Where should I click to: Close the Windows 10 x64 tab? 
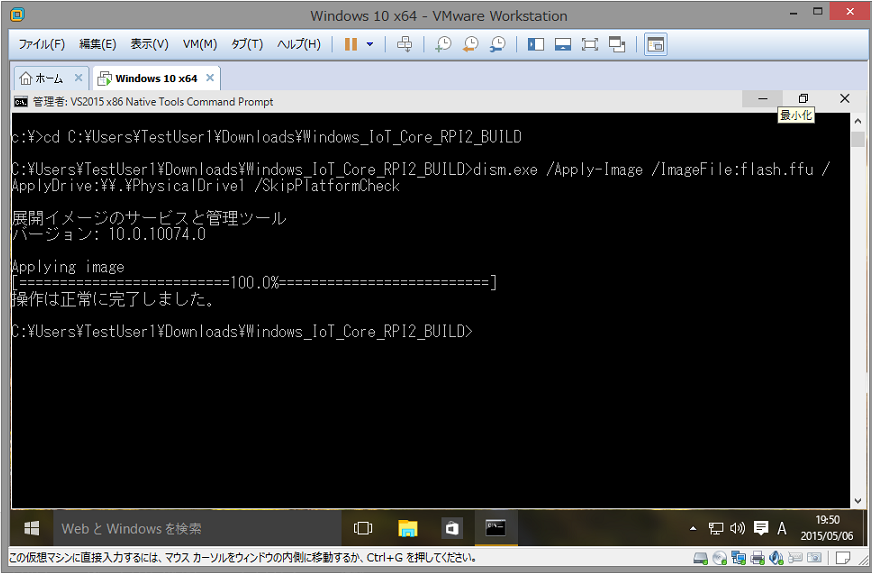coord(209,78)
